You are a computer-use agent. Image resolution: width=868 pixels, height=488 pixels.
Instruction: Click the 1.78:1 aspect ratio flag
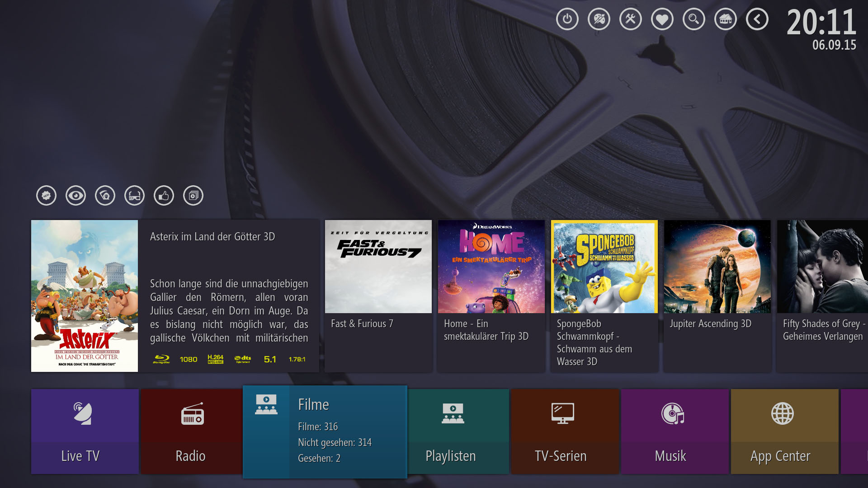[x=297, y=359]
